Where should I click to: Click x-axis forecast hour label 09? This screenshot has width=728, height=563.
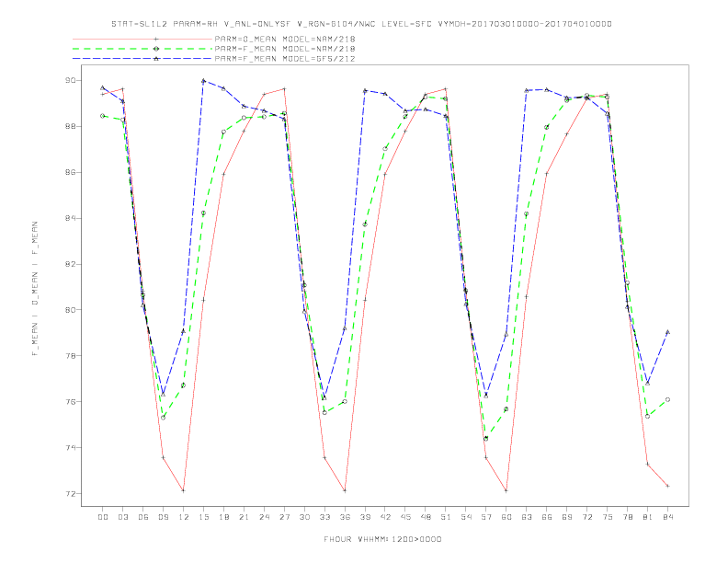tap(164, 517)
